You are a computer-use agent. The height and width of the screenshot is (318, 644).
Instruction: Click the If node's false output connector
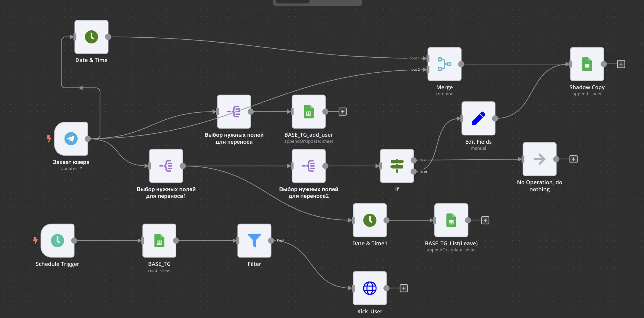tap(414, 171)
